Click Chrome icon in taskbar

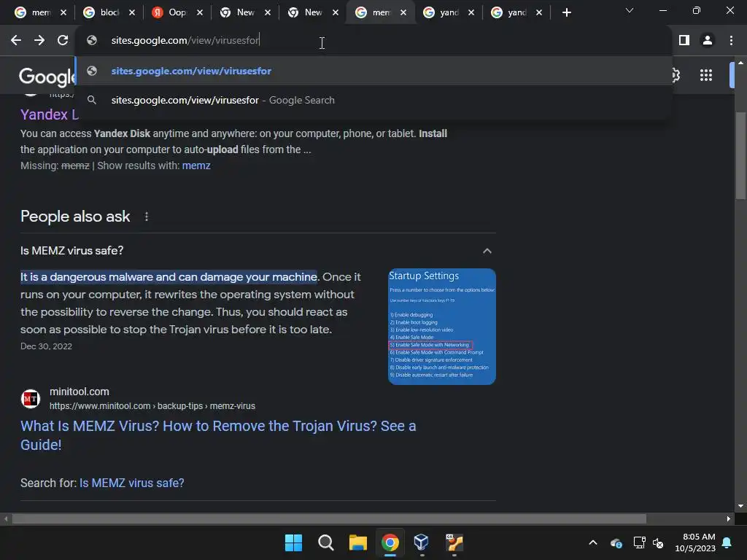coord(390,542)
